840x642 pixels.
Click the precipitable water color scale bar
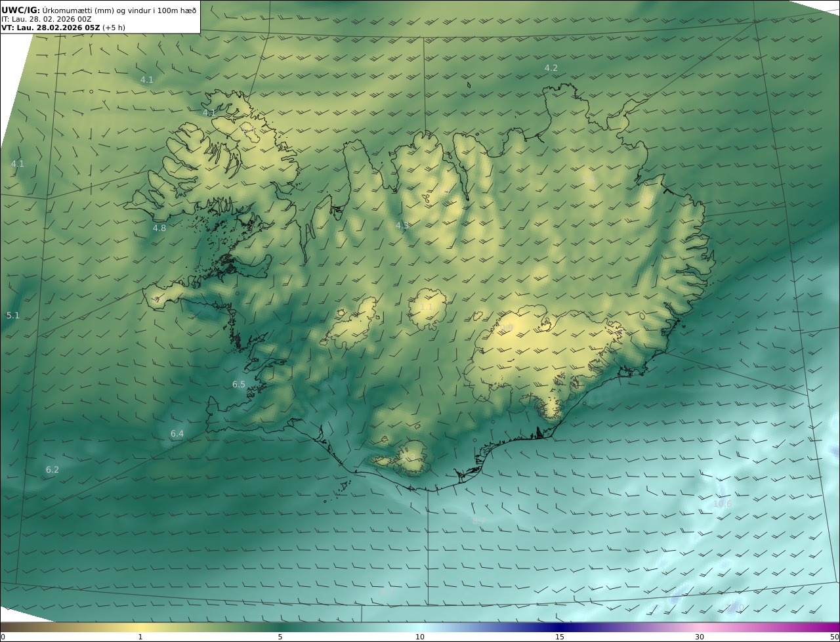(x=420, y=628)
